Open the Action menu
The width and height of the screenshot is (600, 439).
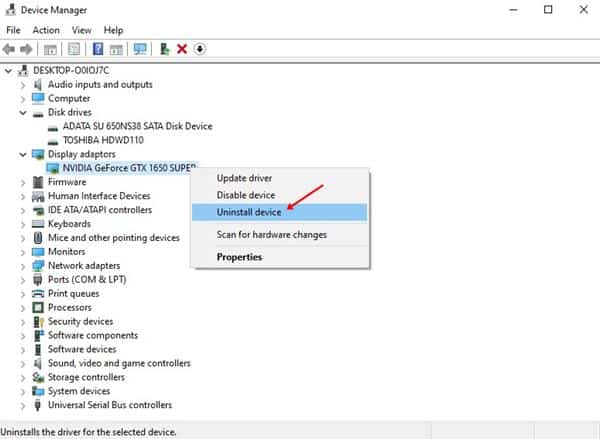pos(46,30)
